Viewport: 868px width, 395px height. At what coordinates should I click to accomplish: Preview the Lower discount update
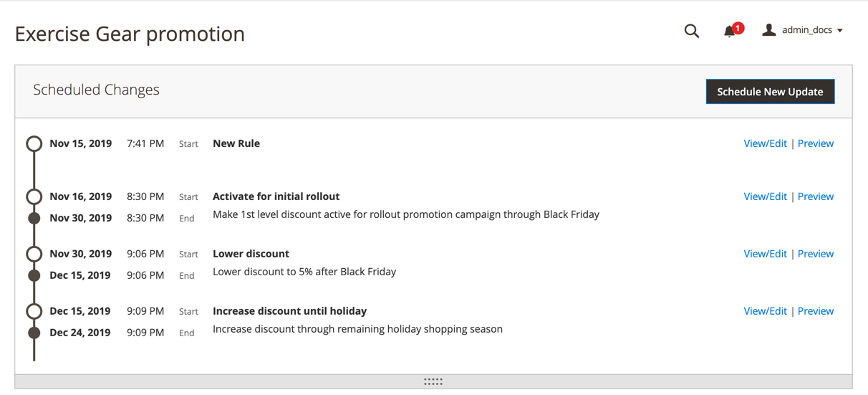[x=815, y=254]
